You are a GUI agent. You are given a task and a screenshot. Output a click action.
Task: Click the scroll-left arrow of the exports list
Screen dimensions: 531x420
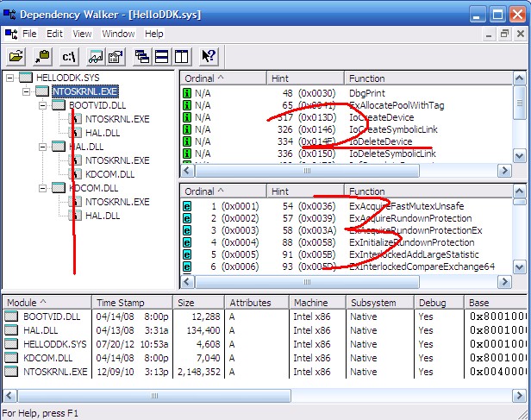[188, 282]
